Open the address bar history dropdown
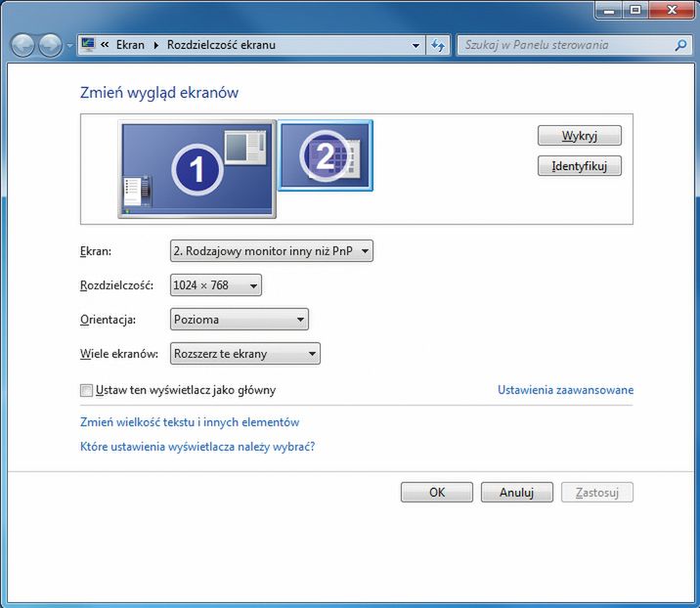The height and width of the screenshot is (608, 700). (x=416, y=45)
